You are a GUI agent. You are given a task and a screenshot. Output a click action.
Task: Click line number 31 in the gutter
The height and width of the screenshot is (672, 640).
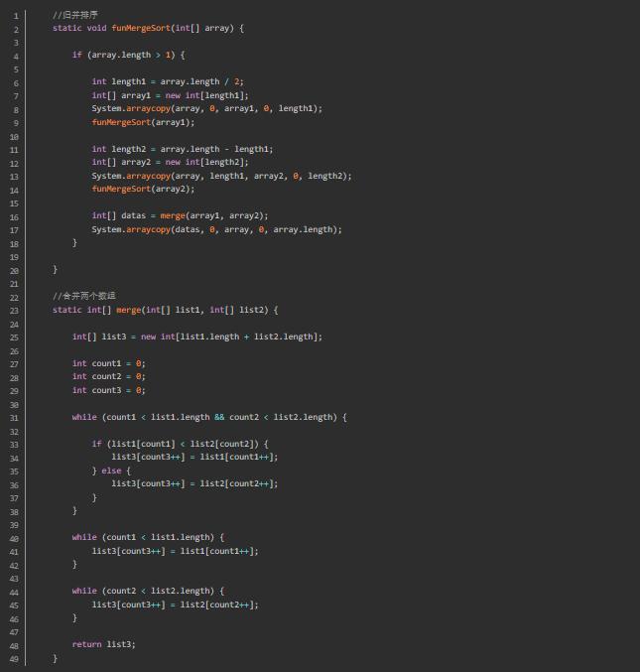click(x=14, y=418)
